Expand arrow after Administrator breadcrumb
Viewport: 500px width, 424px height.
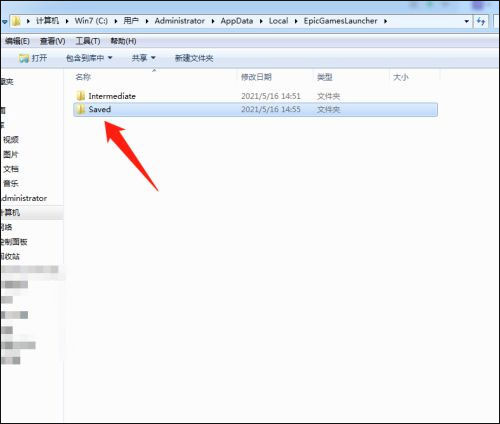(x=213, y=21)
